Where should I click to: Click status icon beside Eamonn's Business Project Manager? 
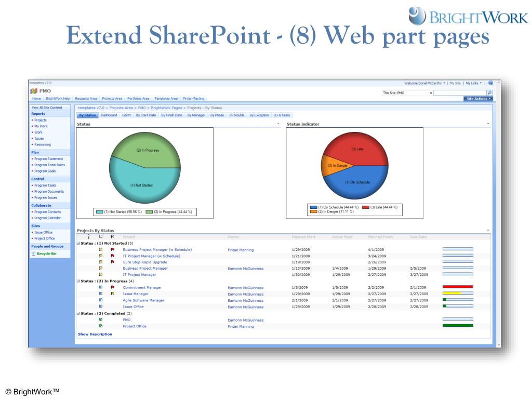point(101,268)
